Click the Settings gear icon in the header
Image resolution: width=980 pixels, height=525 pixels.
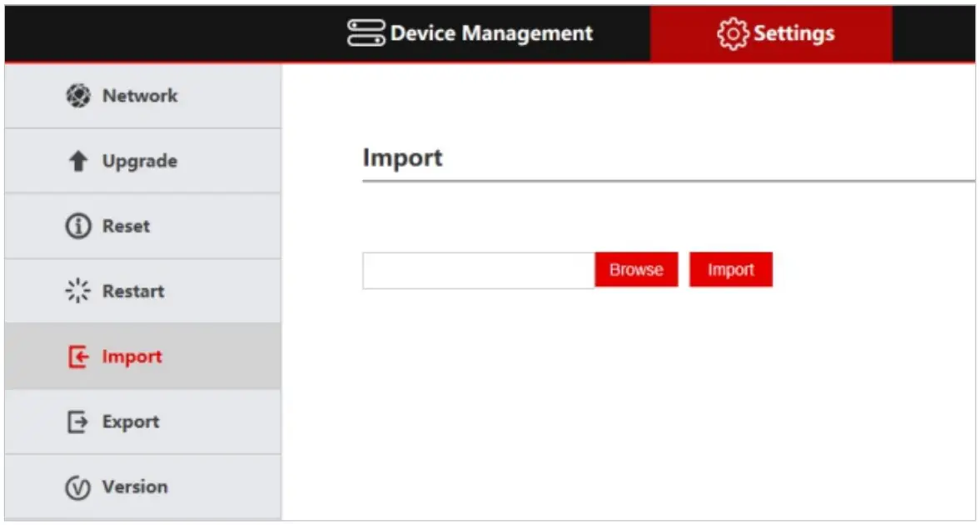coord(733,32)
